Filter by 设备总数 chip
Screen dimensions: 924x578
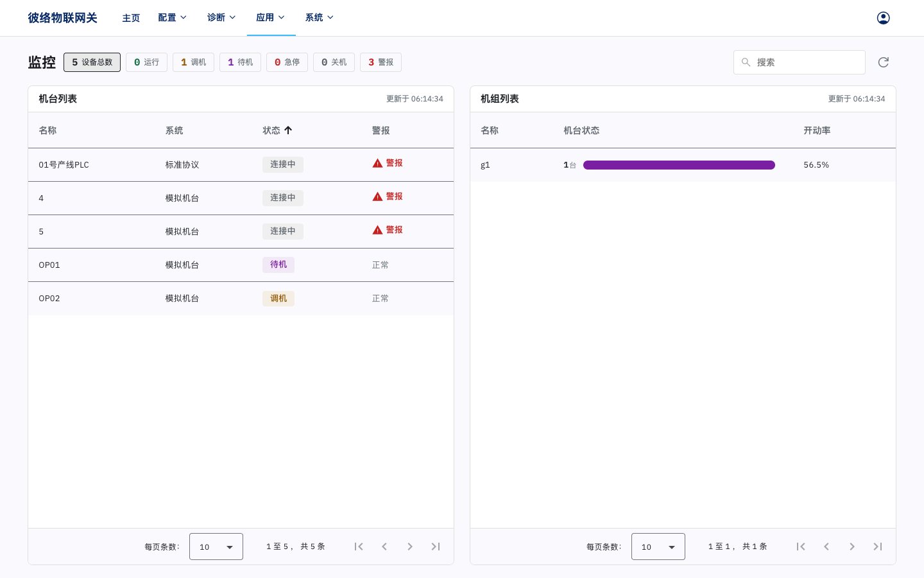coord(92,62)
